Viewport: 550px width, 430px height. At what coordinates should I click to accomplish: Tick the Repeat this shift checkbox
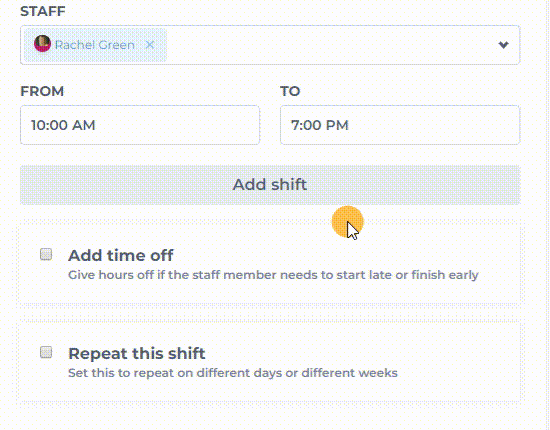coord(46,352)
